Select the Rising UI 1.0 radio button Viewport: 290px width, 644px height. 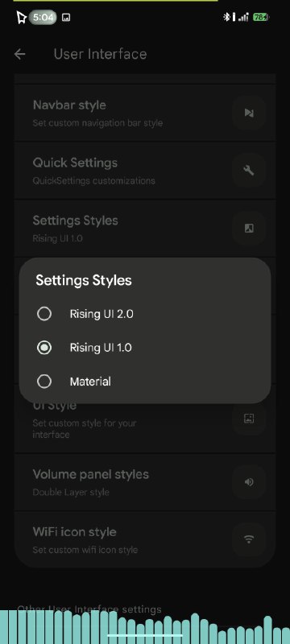click(x=44, y=348)
